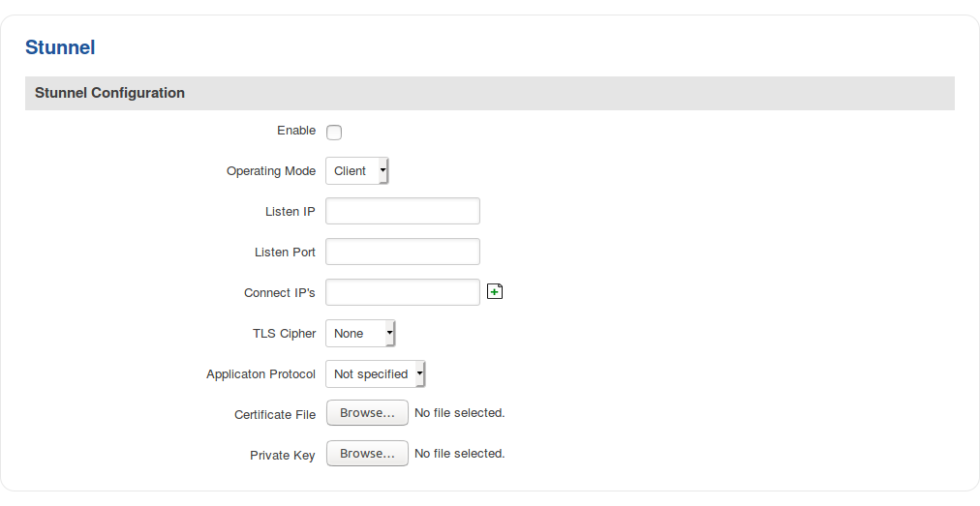This screenshot has width=980, height=506.
Task: Browse for a Private Key file
Action: click(x=367, y=454)
